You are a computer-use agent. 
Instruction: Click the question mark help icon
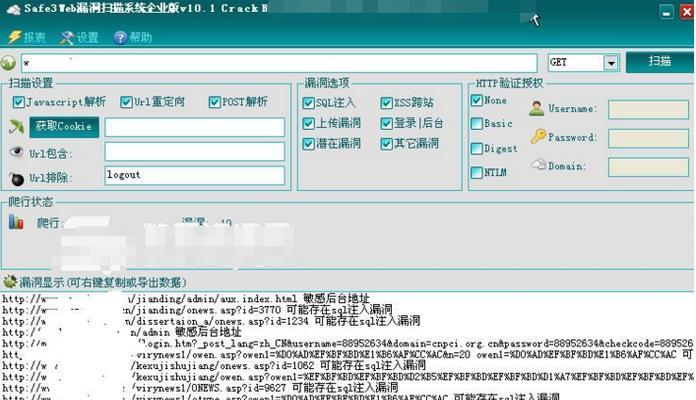click(120, 38)
